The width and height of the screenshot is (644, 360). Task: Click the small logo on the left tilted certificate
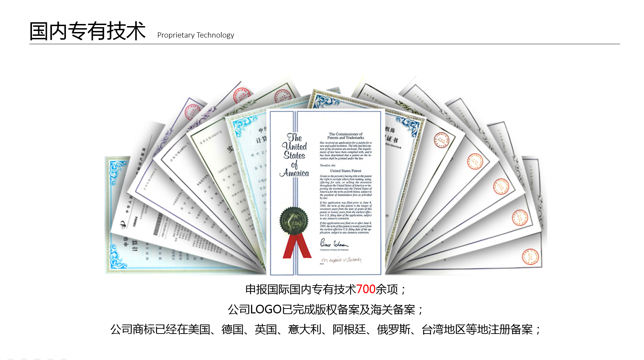click(x=123, y=225)
